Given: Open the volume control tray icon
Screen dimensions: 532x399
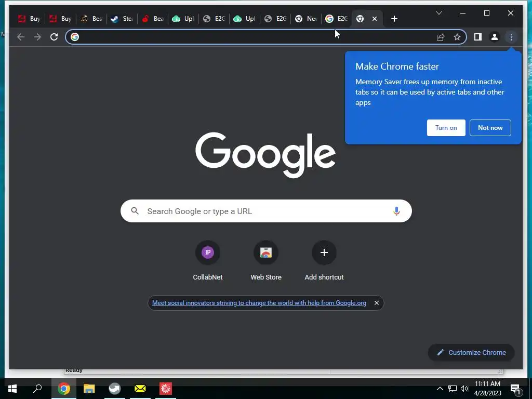Looking at the screenshot, I should [x=464, y=389].
